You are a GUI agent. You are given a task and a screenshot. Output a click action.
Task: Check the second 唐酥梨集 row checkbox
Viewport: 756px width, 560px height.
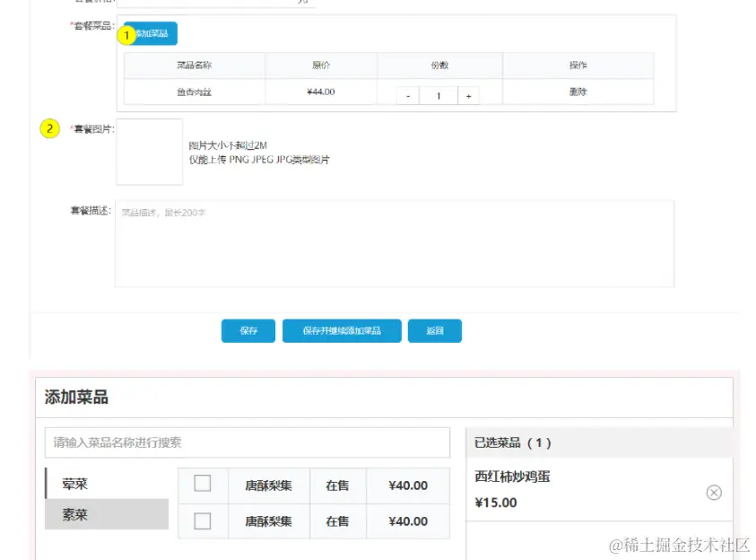(203, 521)
